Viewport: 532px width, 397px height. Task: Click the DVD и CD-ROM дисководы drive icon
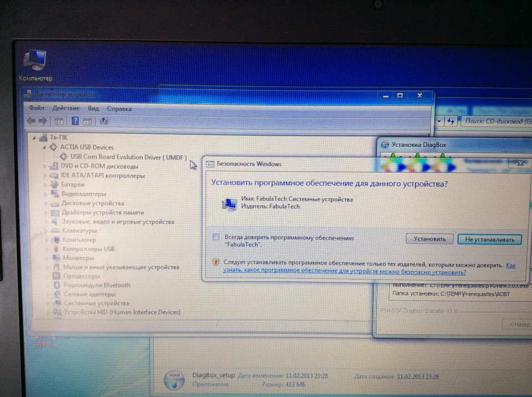pos(54,166)
